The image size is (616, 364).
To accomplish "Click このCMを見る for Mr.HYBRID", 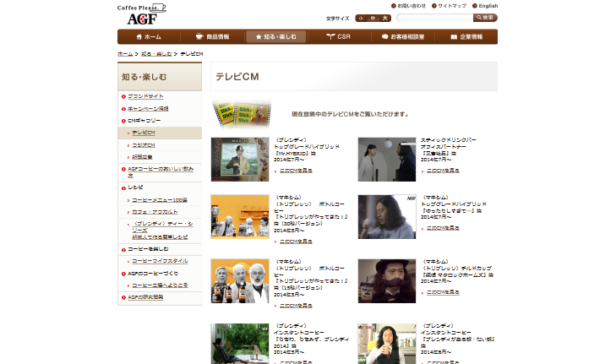I will pyautogui.click(x=296, y=171).
